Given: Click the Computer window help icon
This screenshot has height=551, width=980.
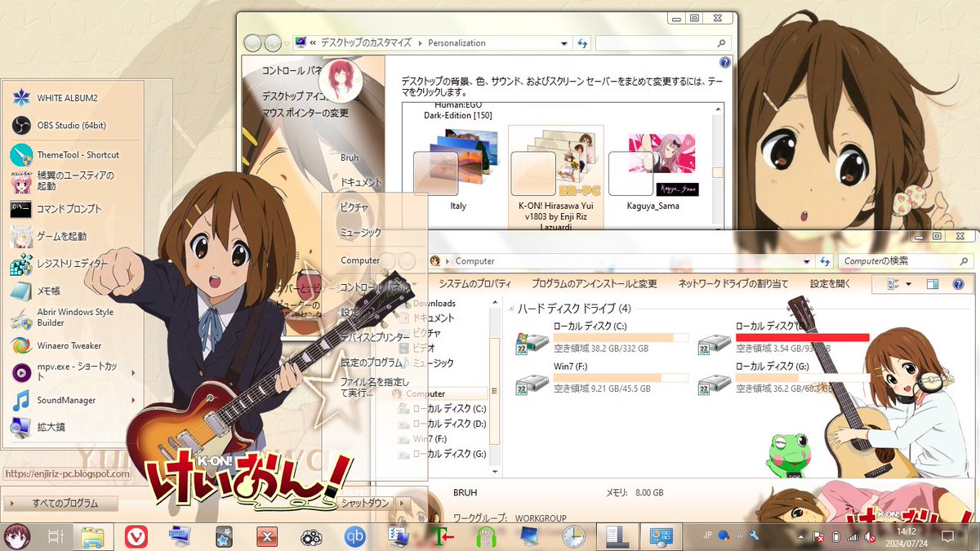Looking at the screenshot, I should [958, 284].
